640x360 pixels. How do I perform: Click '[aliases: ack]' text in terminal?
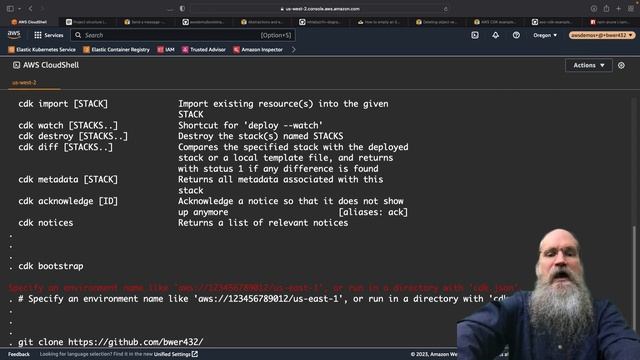(373, 212)
